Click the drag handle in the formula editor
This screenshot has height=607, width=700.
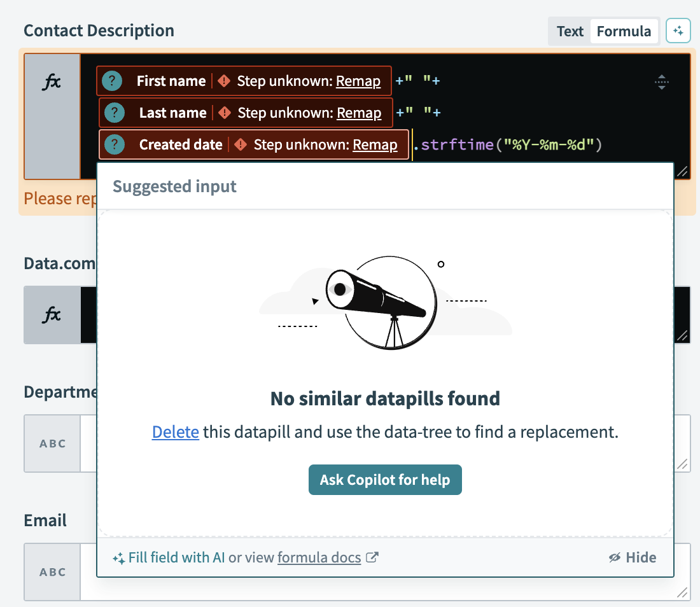(662, 81)
